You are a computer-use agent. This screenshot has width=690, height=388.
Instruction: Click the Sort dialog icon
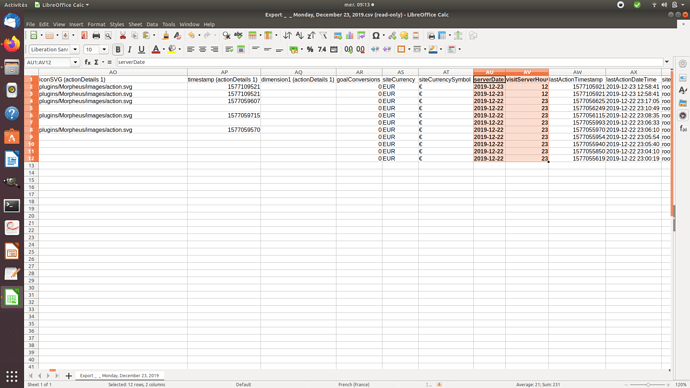pos(287,36)
